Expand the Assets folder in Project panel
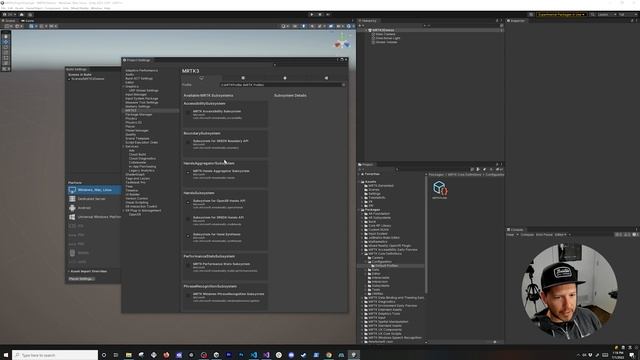 click(360, 182)
